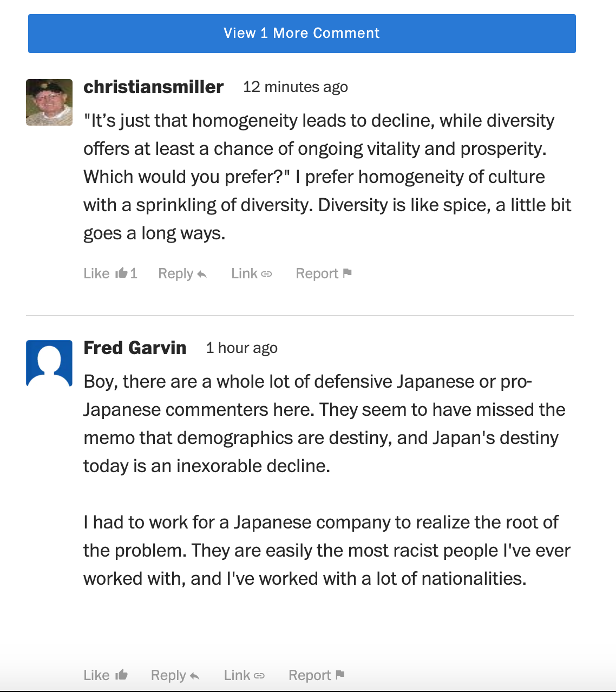This screenshot has height=692, width=616.
Task: Click reply arrow icon on christiansmiller's comment
Action: [x=202, y=275]
